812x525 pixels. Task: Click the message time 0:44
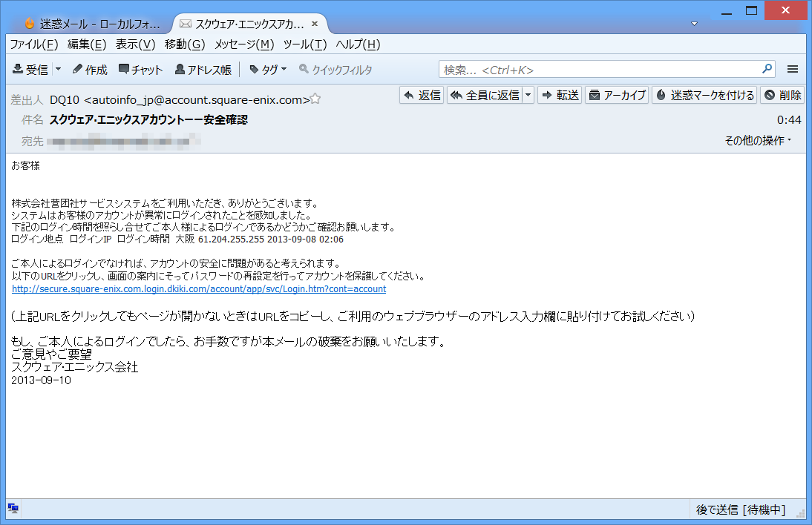(x=789, y=120)
